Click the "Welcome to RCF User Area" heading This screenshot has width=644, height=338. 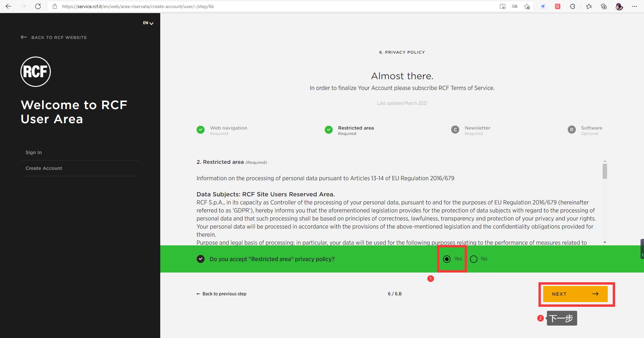click(x=74, y=112)
